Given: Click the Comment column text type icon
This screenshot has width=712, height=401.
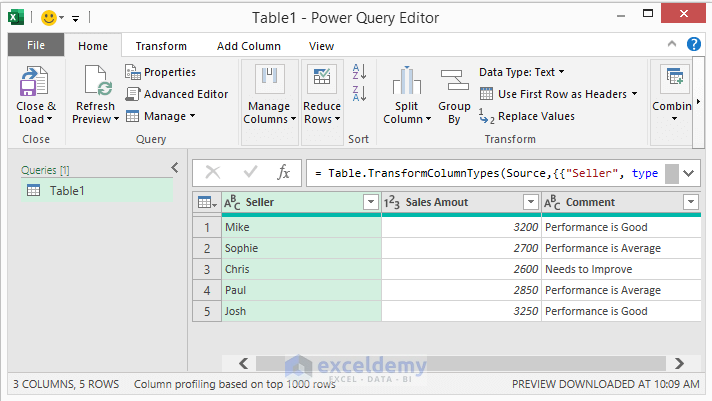Looking at the screenshot, I should tap(552, 203).
